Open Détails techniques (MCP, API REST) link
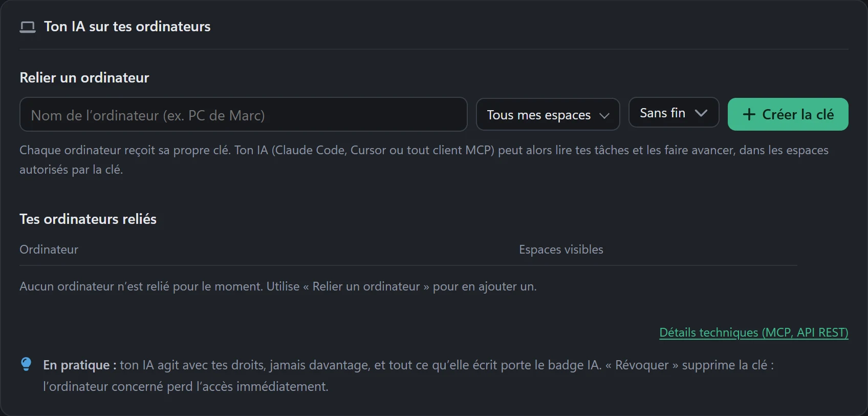The height and width of the screenshot is (416, 868). (x=753, y=332)
